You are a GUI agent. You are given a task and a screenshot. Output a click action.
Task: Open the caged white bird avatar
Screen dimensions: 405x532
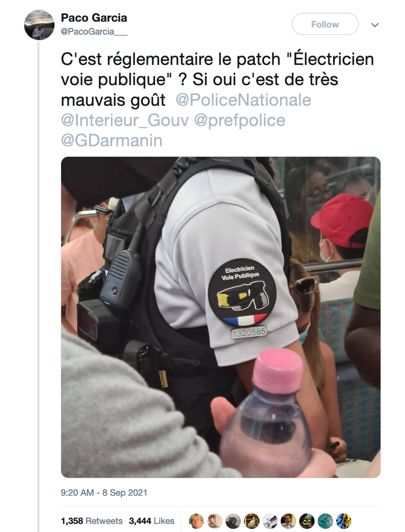pos(252,521)
